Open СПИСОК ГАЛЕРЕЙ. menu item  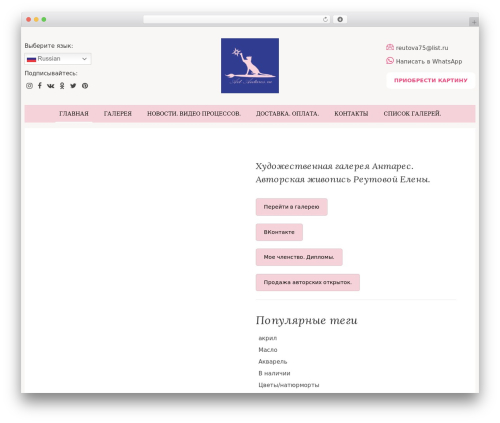tap(412, 114)
